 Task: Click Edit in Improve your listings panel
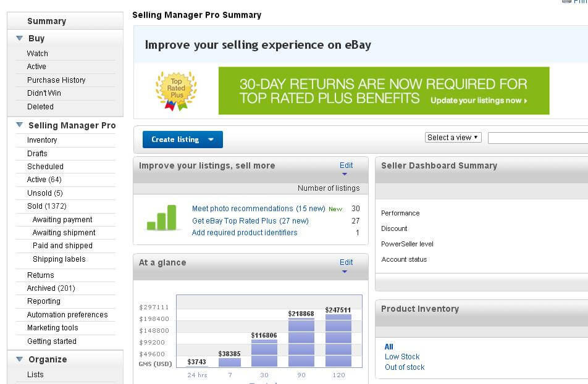pos(346,165)
